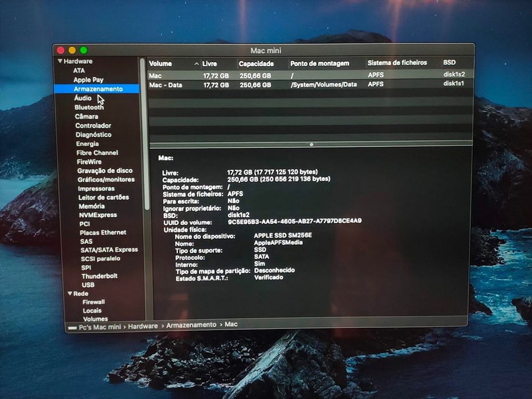Sort by the Capacidade column header
The image size is (532, 399).
click(256, 64)
